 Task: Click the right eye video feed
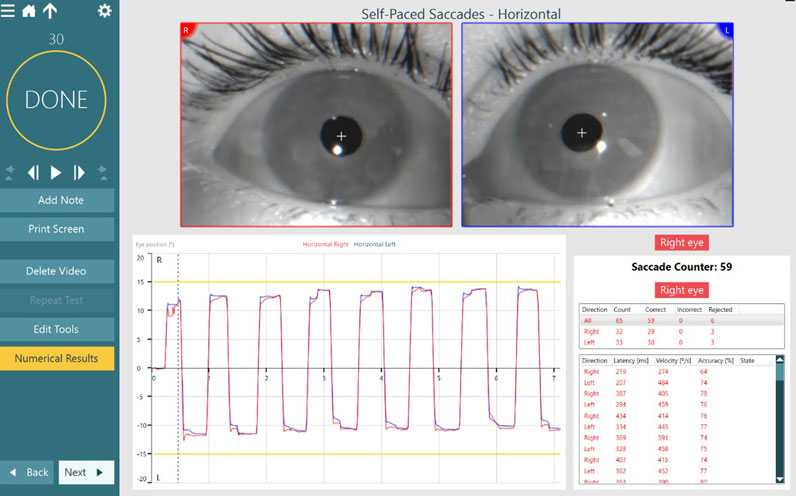pyautogui.click(x=315, y=125)
